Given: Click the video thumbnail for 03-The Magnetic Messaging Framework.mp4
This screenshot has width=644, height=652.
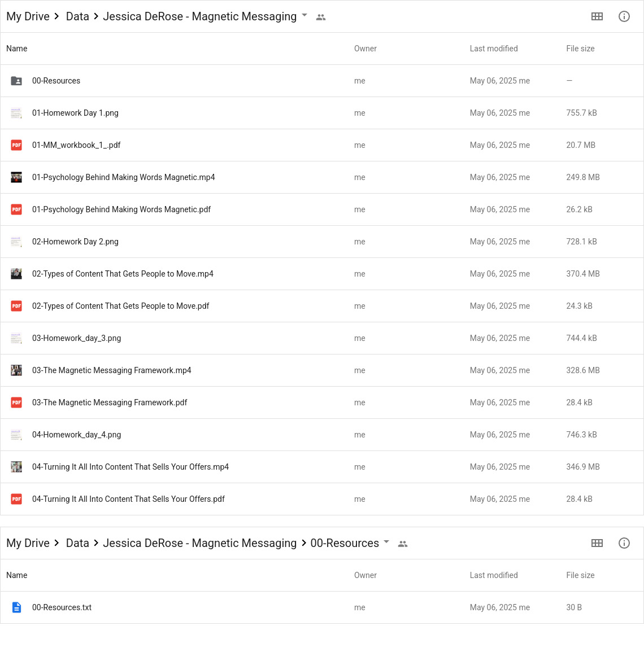Looking at the screenshot, I should coord(16,370).
